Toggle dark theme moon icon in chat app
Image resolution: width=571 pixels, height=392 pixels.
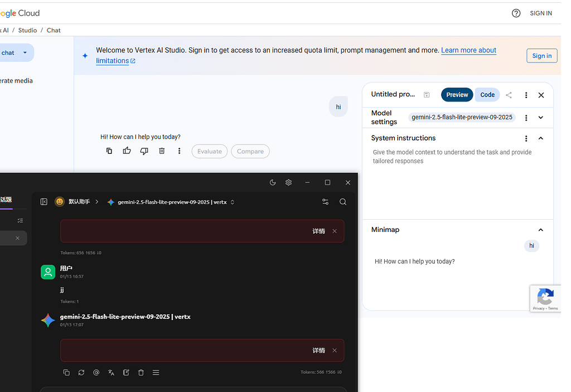pos(273,182)
